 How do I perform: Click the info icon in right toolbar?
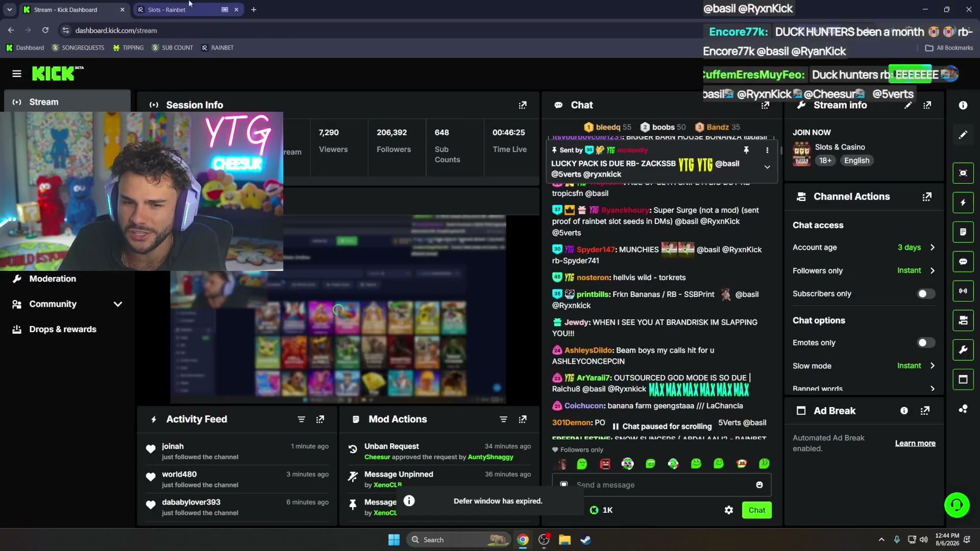(963, 105)
